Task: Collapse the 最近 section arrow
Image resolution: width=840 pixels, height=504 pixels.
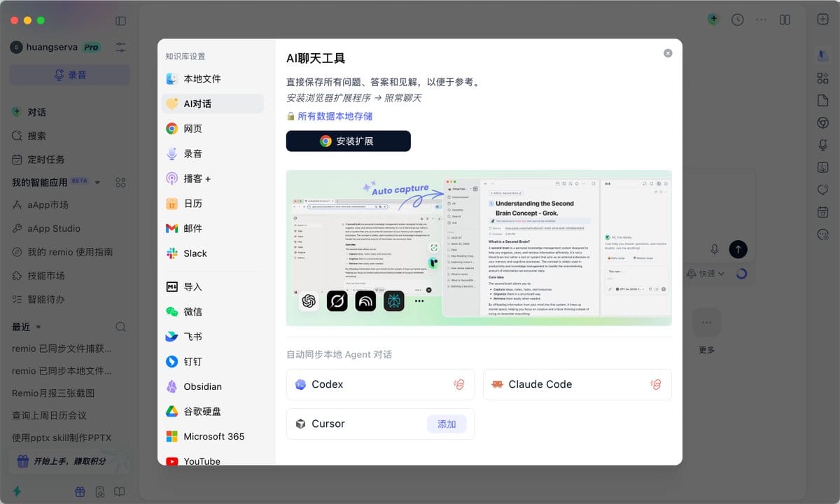Action: point(38,327)
